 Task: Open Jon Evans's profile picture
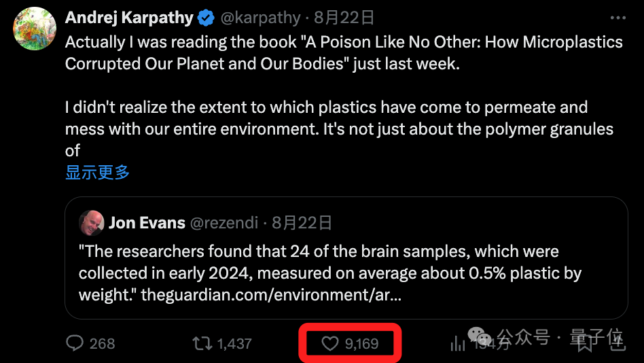pyautogui.click(x=91, y=223)
